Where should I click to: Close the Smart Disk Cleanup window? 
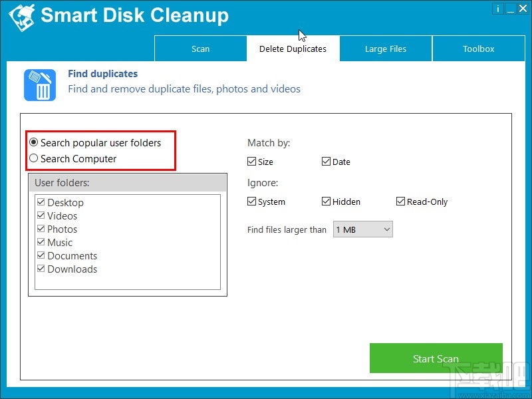pos(523,9)
